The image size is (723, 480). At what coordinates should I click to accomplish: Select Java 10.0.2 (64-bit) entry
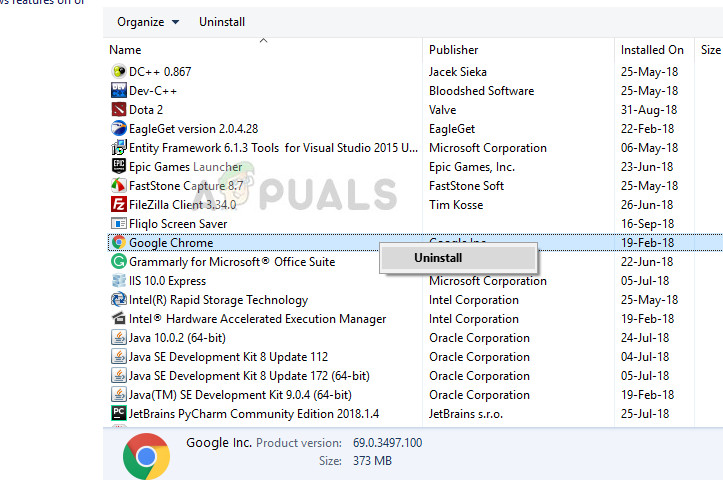[x=177, y=338]
